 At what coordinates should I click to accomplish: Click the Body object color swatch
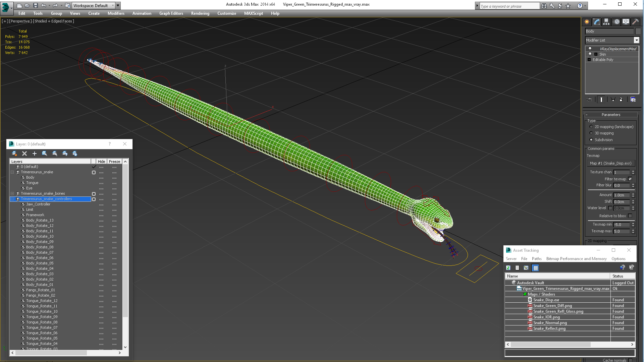click(x=638, y=31)
